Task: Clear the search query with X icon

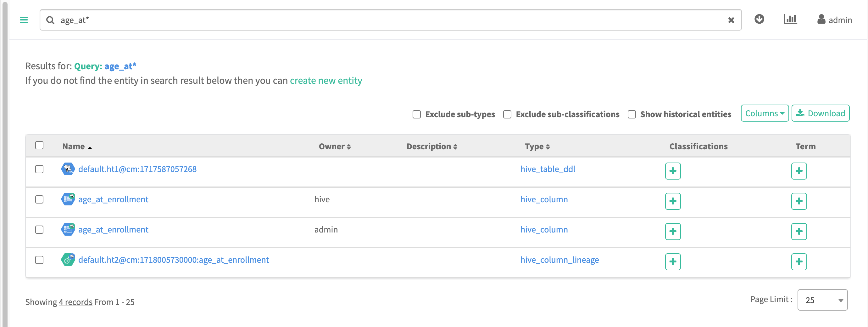Action: point(731,20)
